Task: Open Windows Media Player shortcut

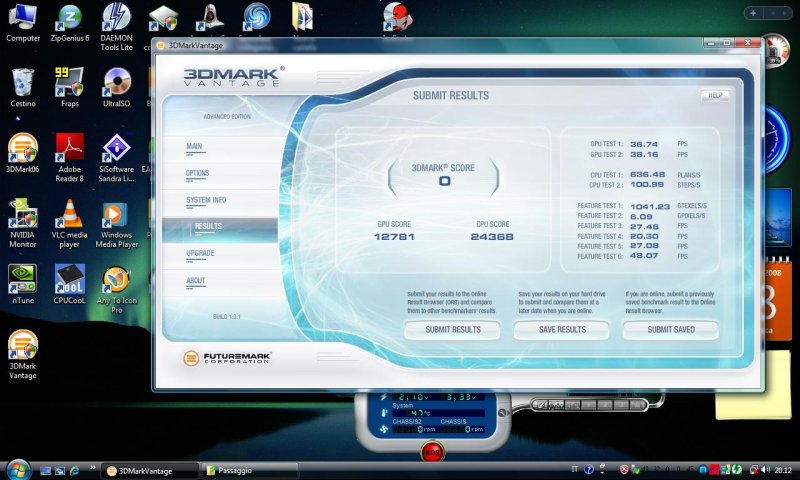Action: pyautogui.click(x=116, y=223)
